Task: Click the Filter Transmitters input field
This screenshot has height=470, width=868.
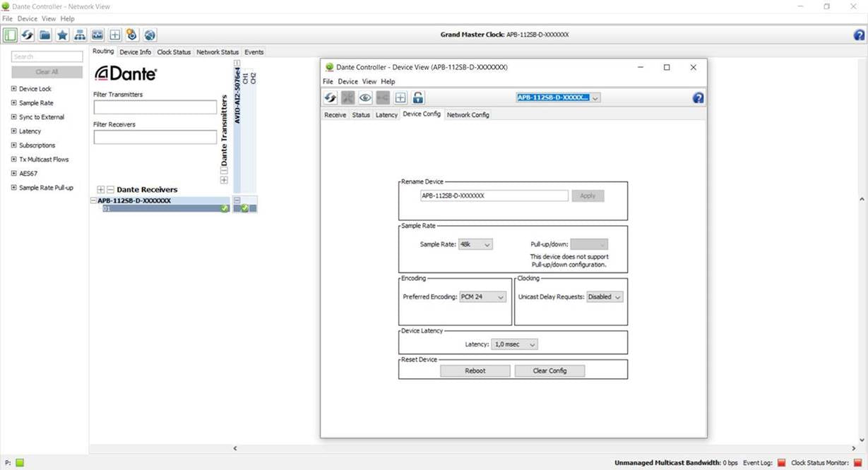Action: 155,107
